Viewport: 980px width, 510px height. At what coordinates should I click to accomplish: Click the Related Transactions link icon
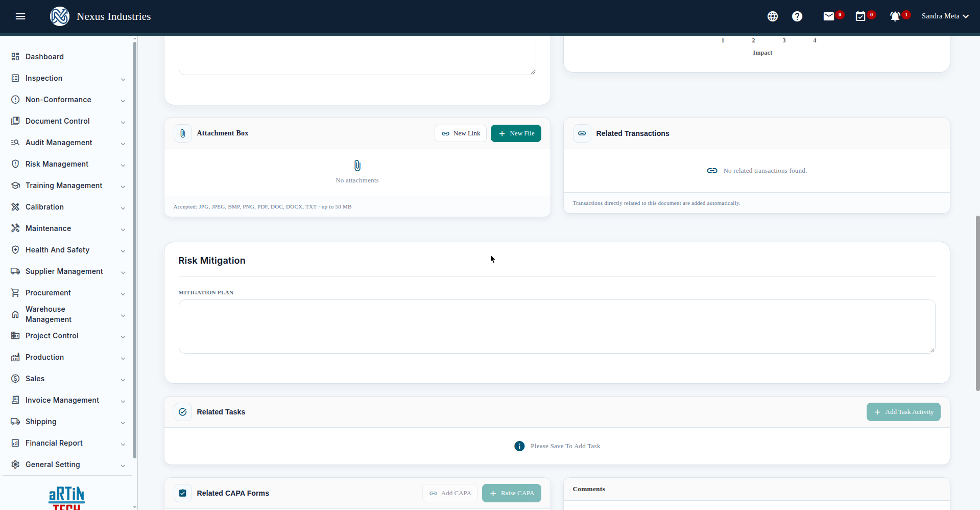click(x=582, y=133)
